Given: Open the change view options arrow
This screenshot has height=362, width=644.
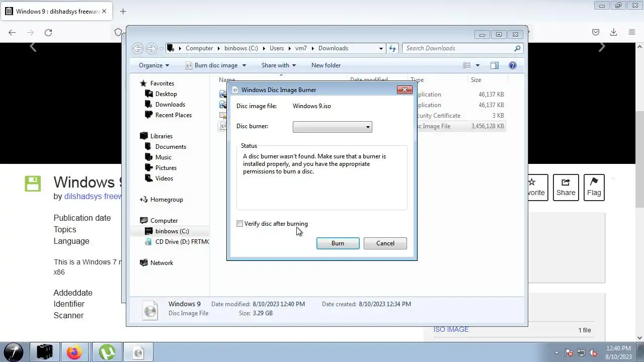Looking at the screenshot, I should coord(477,65).
